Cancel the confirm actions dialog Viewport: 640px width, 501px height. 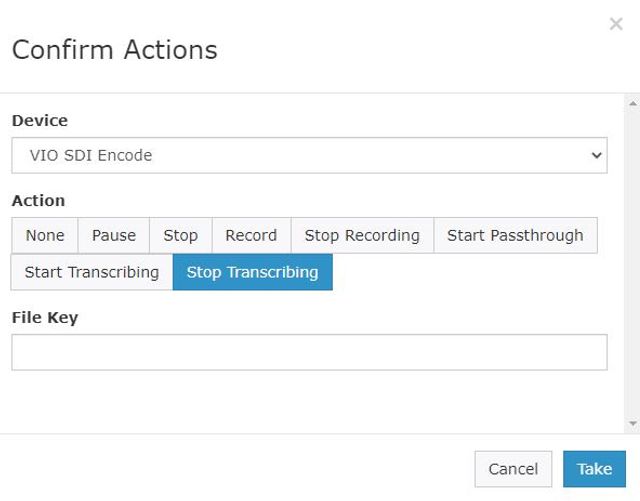tap(513, 469)
